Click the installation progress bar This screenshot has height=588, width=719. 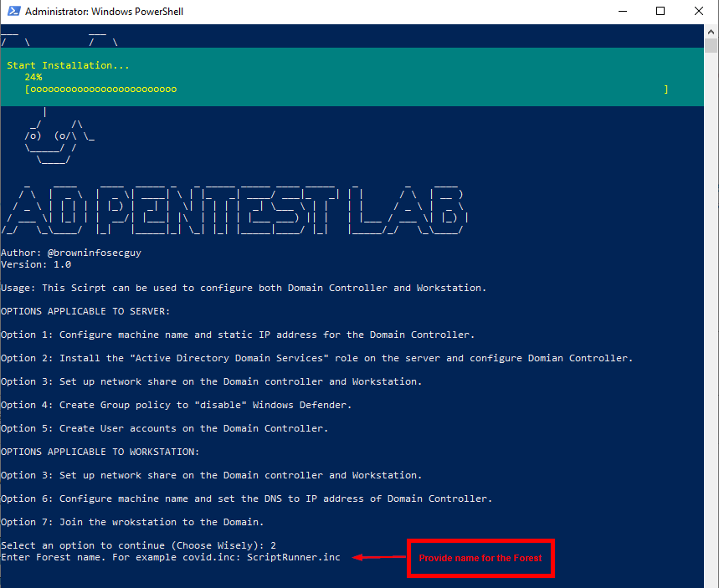347,89
